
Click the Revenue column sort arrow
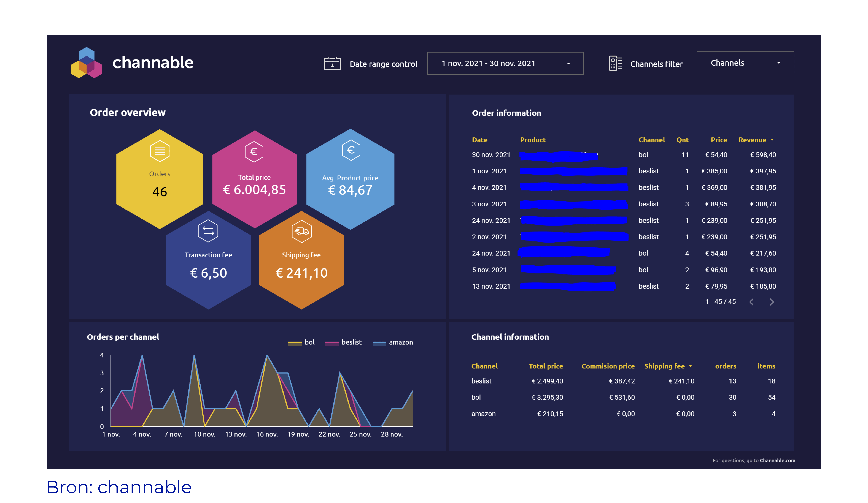tap(772, 140)
